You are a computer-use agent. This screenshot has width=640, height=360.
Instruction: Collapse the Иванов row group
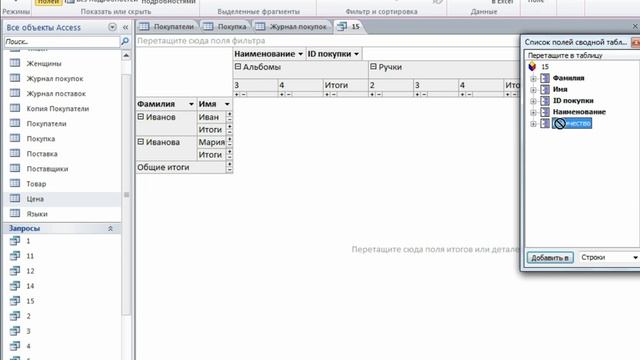coord(140,117)
